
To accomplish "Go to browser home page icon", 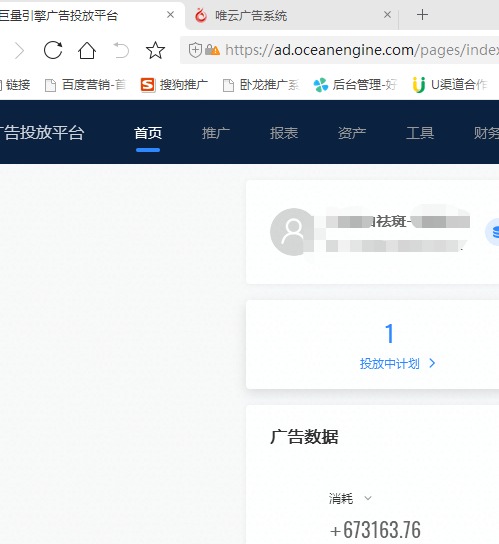I will point(86,50).
